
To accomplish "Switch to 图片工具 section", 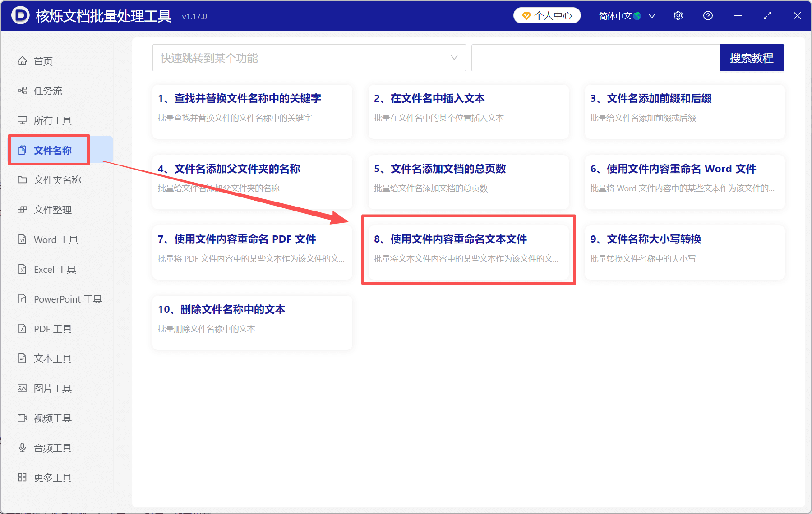I will 53,388.
